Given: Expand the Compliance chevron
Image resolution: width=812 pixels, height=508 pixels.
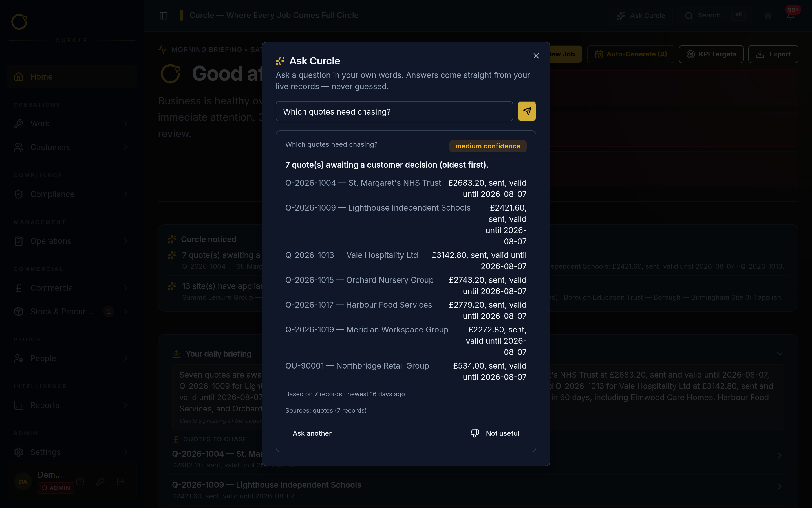Looking at the screenshot, I should click(126, 194).
